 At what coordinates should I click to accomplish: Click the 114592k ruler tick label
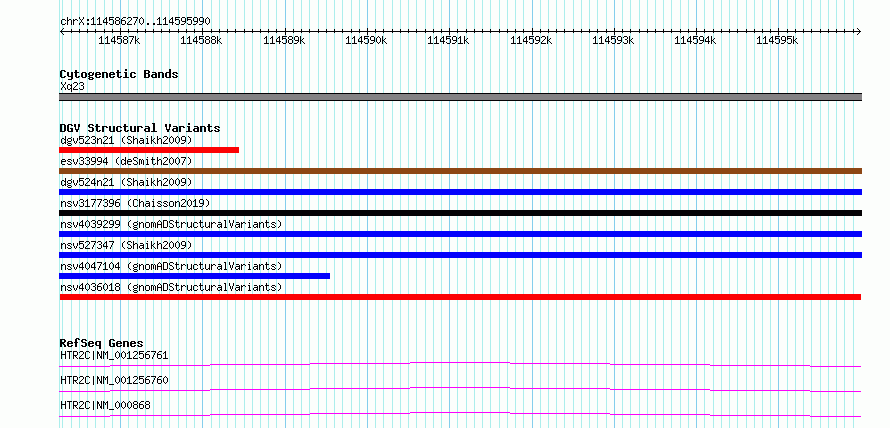click(x=531, y=40)
